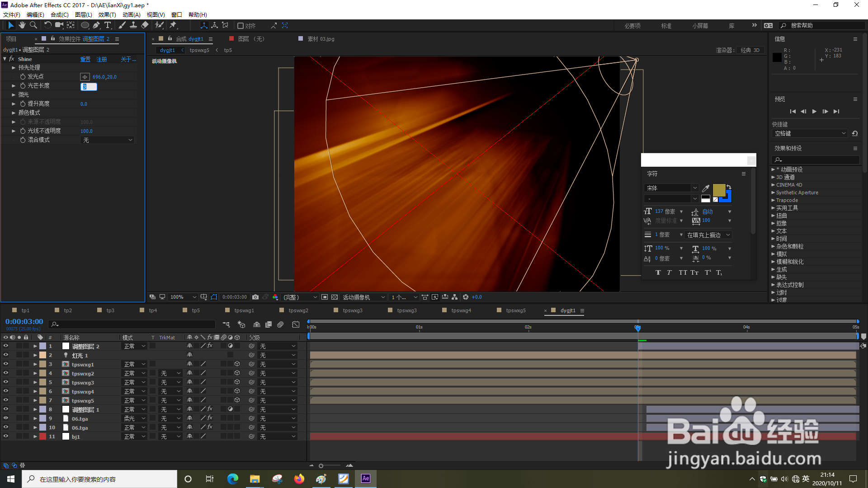Image resolution: width=868 pixels, height=488 pixels.
Task: Open the 效果(T) menu
Action: (x=107, y=14)
